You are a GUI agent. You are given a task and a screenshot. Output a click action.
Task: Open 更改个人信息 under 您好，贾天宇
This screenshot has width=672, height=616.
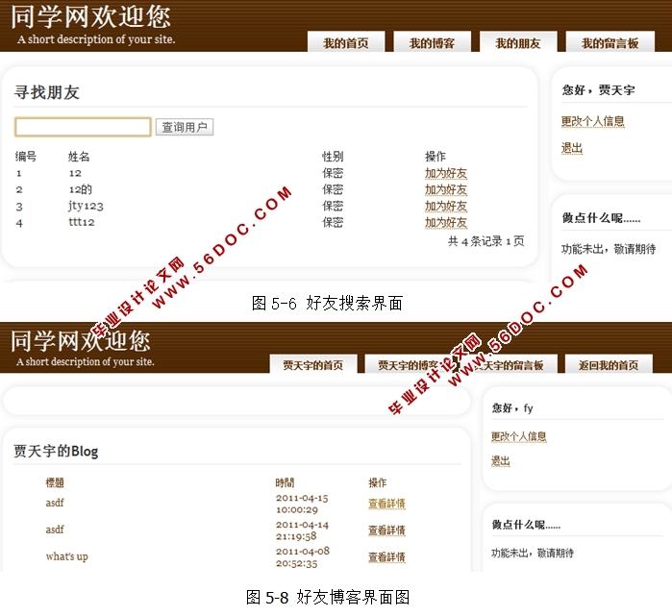point(593,122)
